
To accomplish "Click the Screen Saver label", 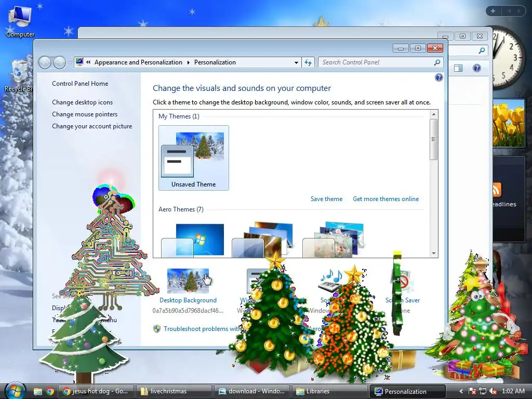I will (x=403, y=300).
